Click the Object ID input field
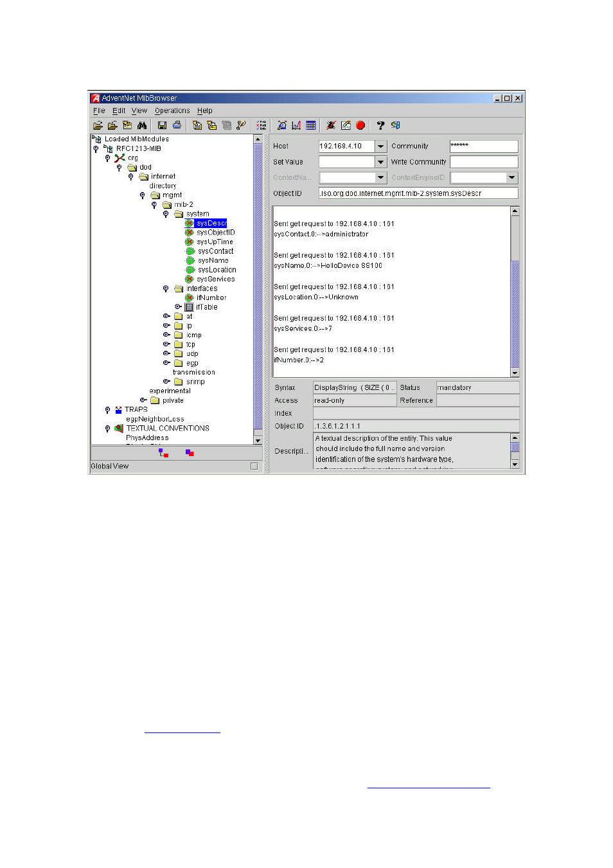Viewport: 613px width, 868px height. click(x=418, y=193)
